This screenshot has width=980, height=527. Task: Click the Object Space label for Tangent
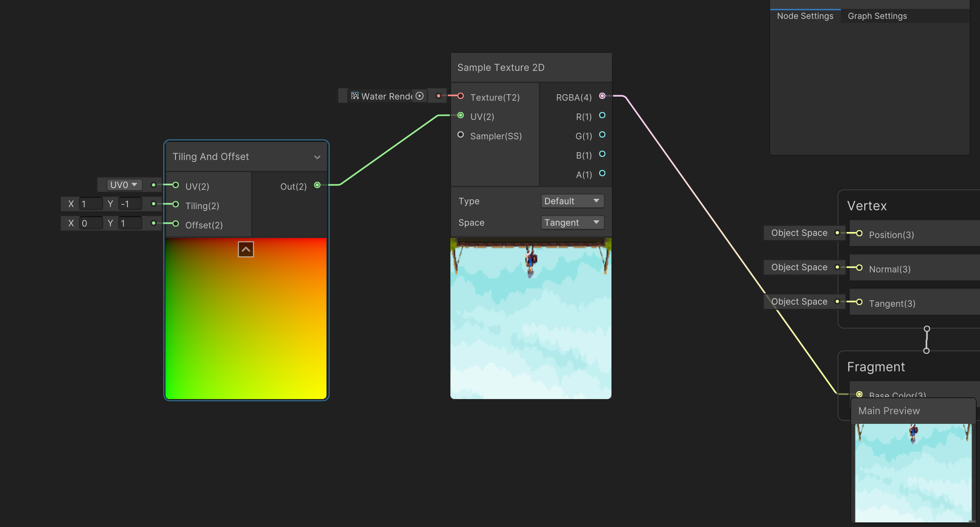[799, 302]
